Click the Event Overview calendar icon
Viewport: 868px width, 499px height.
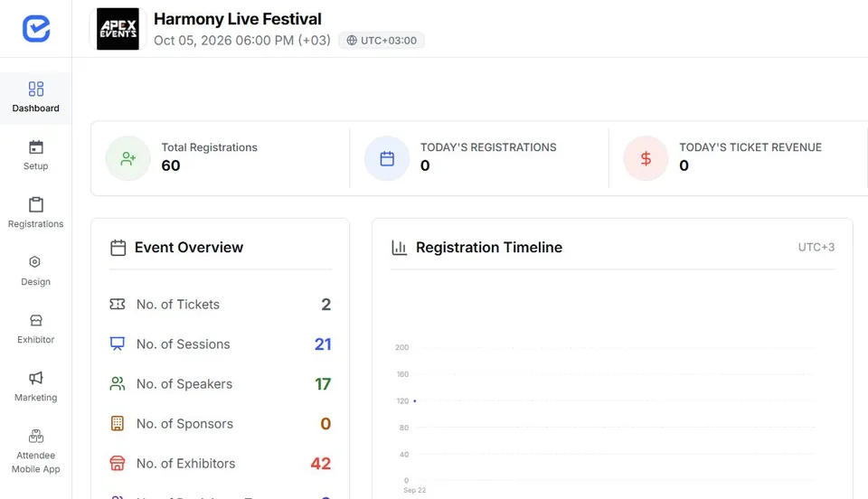coord(118,248)
